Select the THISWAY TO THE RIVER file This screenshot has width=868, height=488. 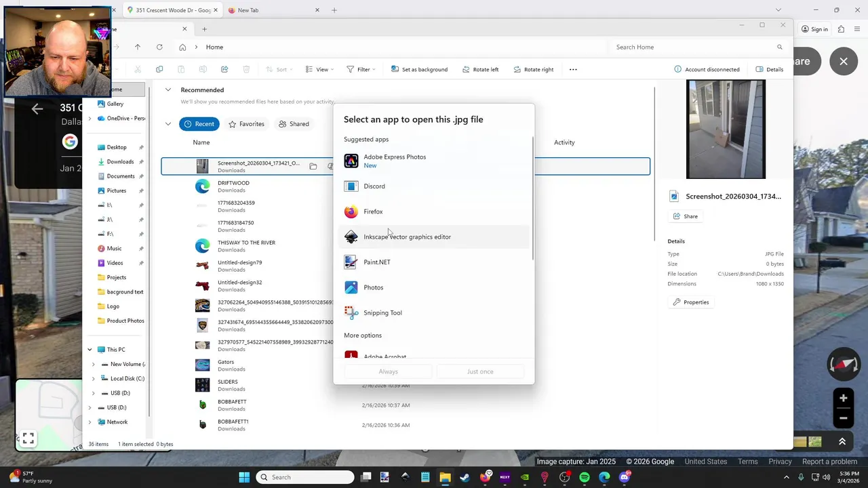tap(406, 246)
